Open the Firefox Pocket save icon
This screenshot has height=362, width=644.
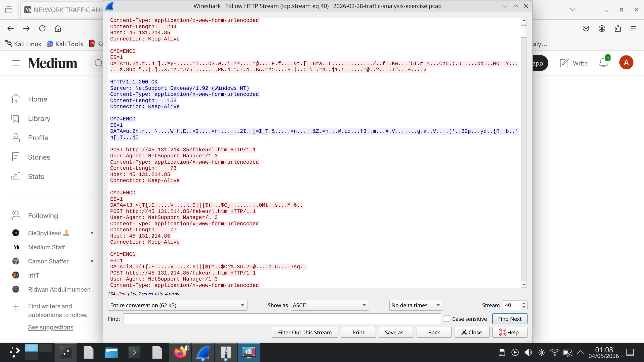click(586, 28)
